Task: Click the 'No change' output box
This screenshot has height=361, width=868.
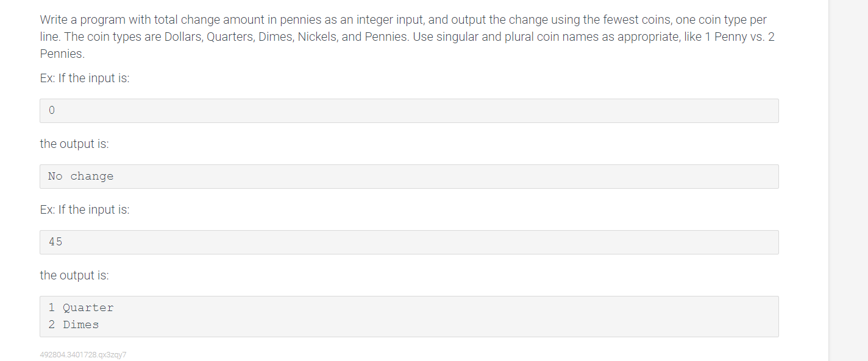Action: coord(409,177)
